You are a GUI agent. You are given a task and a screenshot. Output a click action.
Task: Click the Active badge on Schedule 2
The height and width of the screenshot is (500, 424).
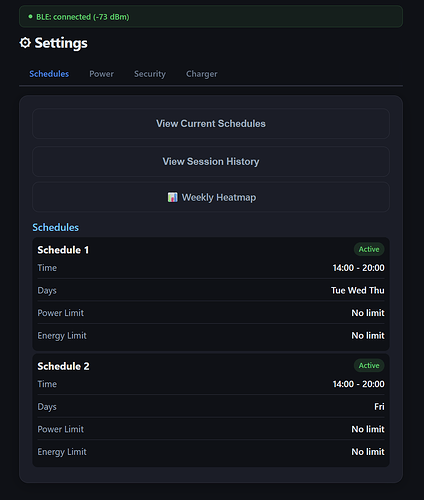tap(369, 365)
